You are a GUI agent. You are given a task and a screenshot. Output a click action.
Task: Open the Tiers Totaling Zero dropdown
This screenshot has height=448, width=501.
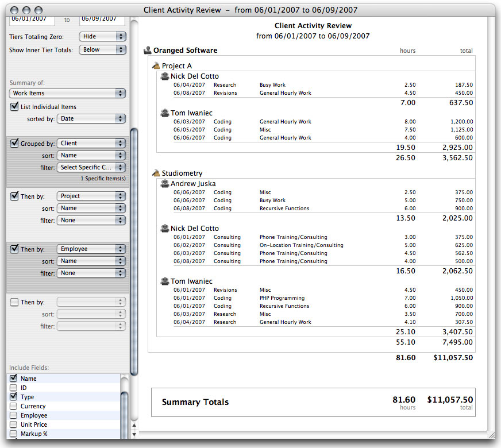point(103,36)
